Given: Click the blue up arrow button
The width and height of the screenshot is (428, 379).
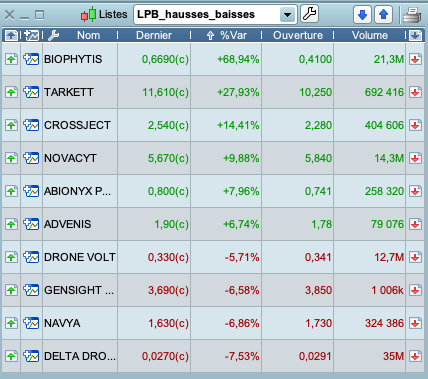Looking at the screenshot, I should tap(383, 14).
